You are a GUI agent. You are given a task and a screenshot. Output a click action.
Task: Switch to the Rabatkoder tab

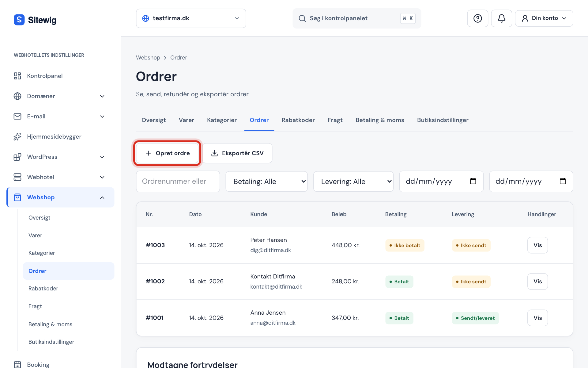(298, 120)
